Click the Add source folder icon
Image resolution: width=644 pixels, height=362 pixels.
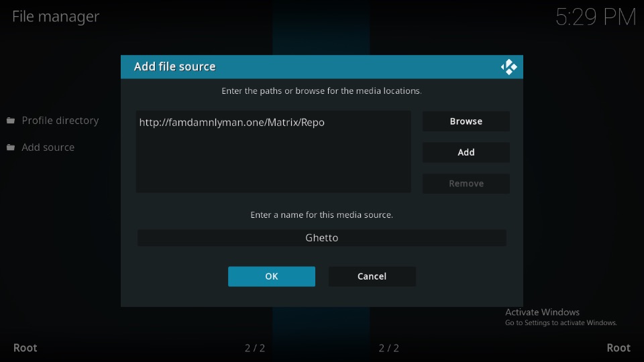(11, 147)
